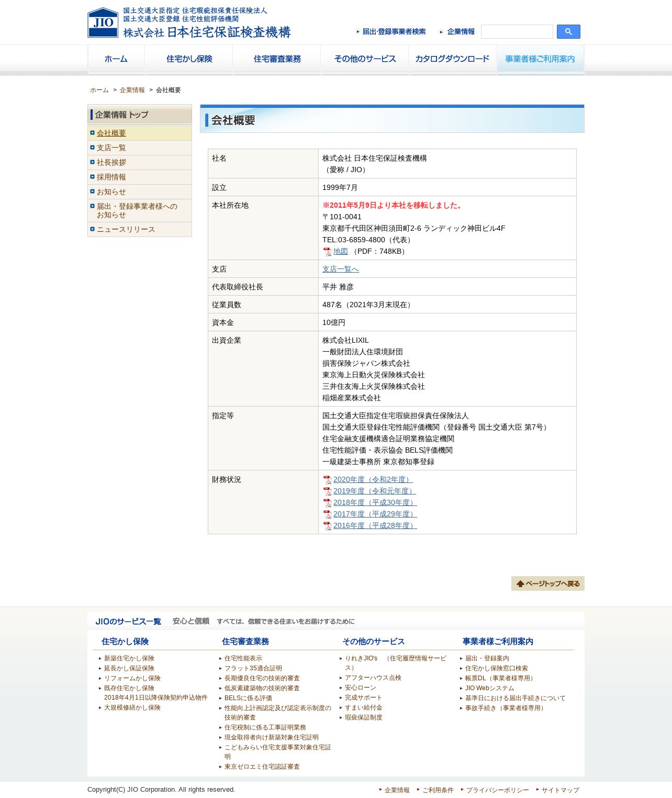Open すまい給付金 footer link
Image resolution: width=672 pixels, height=798 pixels.
pyautogui.click(x=364, y=708)
